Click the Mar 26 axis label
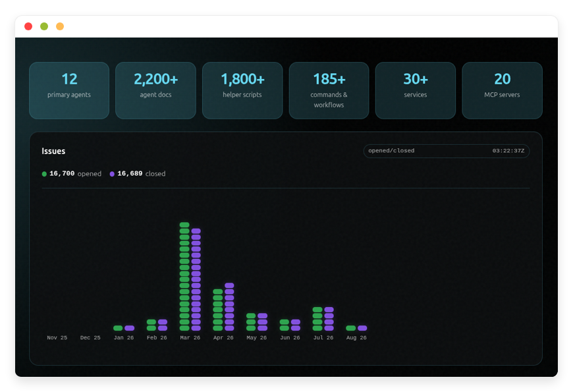573x392 pixels. [190, 337]
